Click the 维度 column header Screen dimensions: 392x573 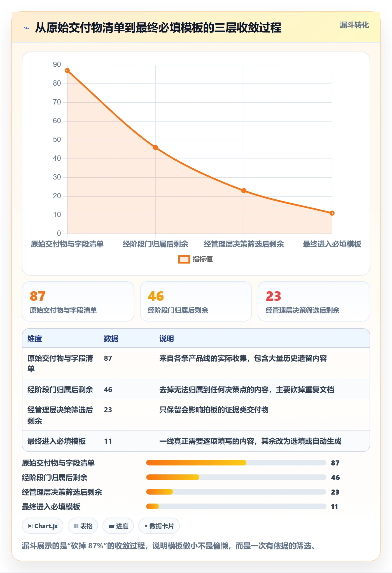[x=35, y=339]
